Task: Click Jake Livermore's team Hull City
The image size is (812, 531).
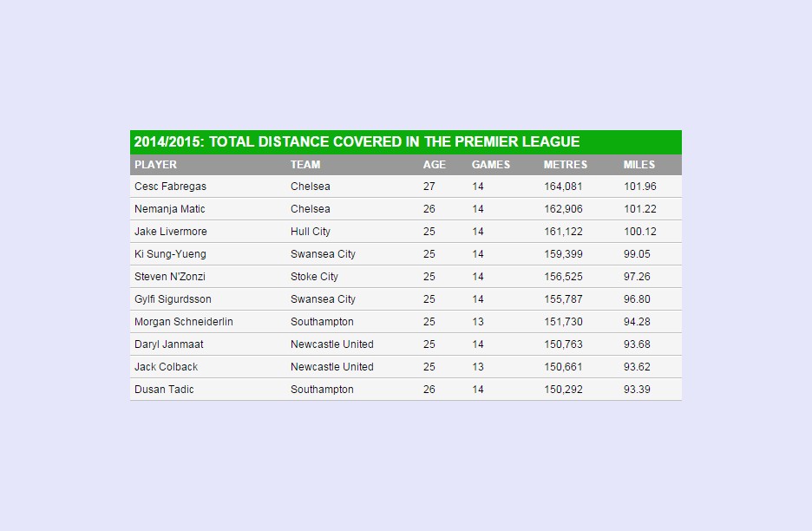Action: [311, 232]
